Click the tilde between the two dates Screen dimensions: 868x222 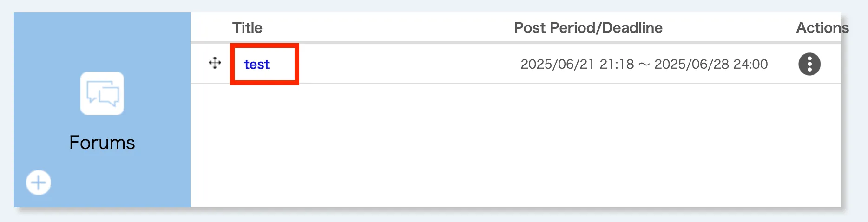(x=644, y=65)
